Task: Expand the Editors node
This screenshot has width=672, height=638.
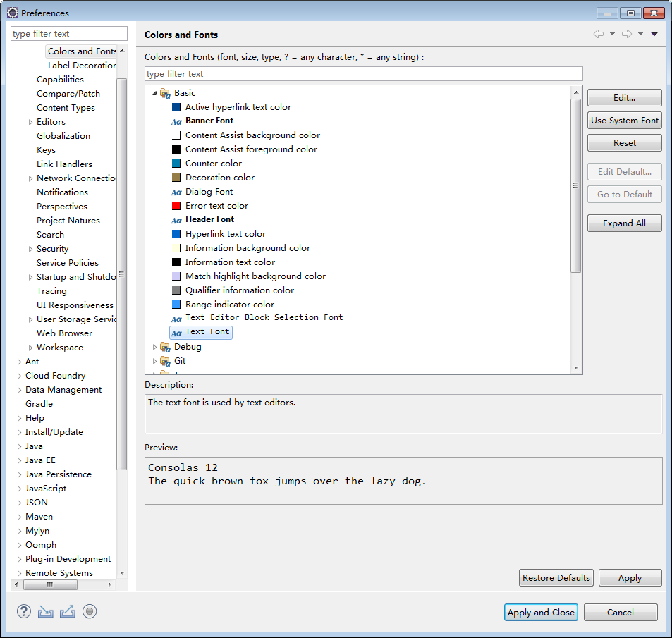Action: coord(30,122)
